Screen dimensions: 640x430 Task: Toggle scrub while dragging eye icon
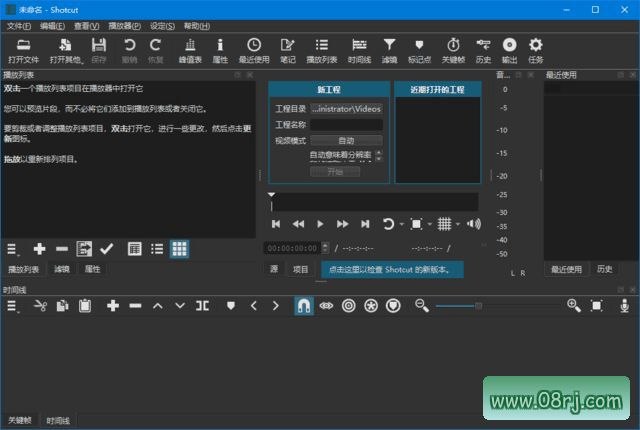(x=326, y=306)
